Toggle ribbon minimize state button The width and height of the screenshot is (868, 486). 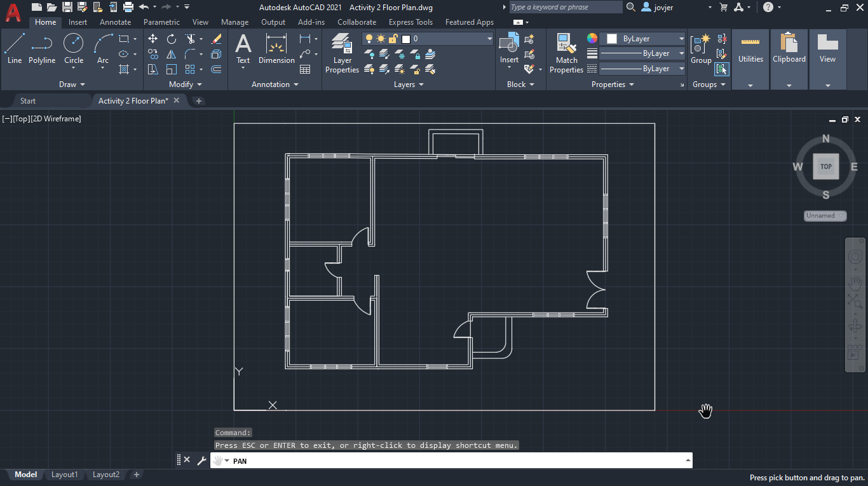(x=518, y=22)
